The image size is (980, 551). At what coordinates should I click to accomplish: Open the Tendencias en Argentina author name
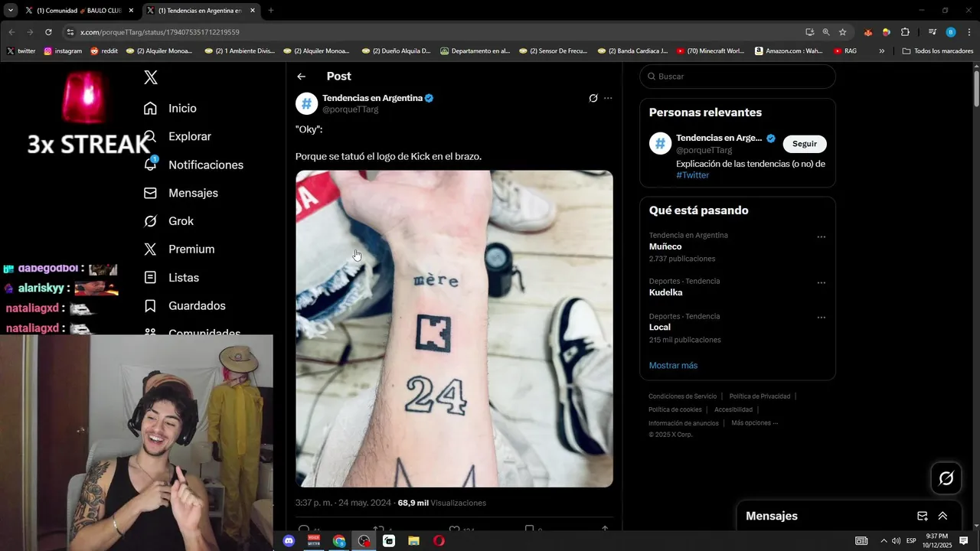coord(372,98)
